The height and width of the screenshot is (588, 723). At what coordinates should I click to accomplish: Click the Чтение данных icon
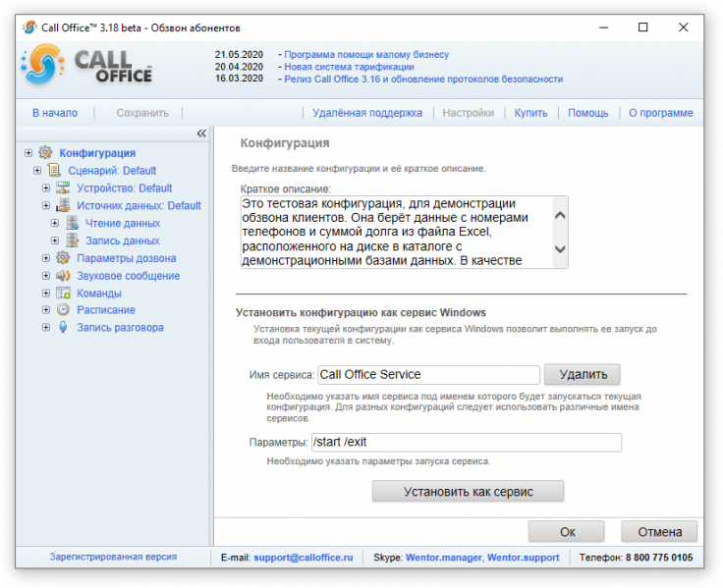(73, 223)
